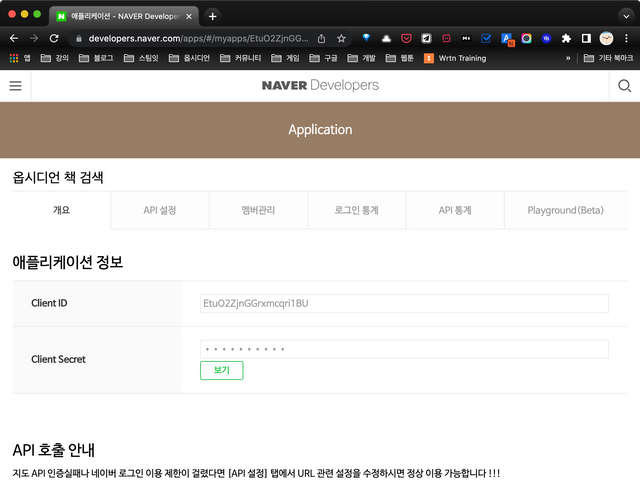The width and height of the screenshot is (640, 501).
Task: Open the Chrome three-dot menu
Action: 626,38
